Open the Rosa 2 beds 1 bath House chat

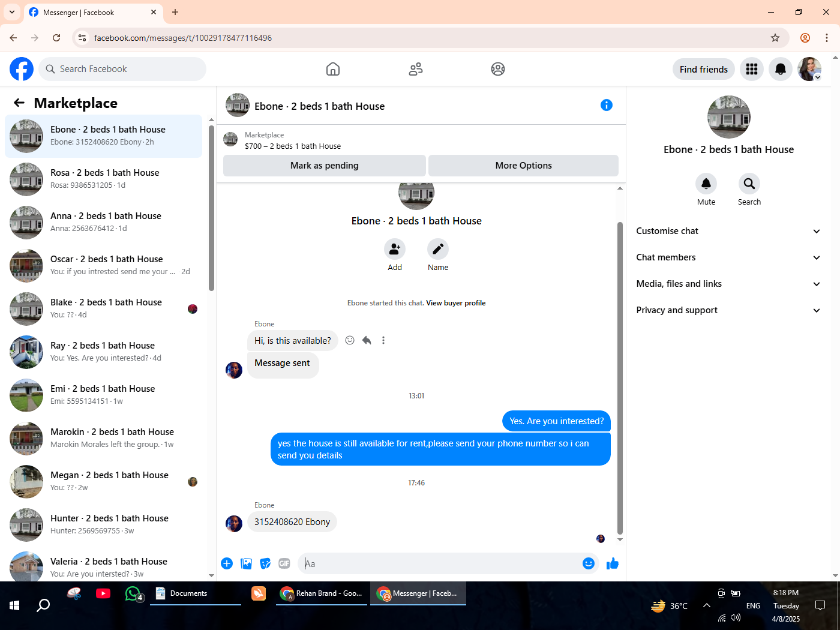click(x=104, y=179)
